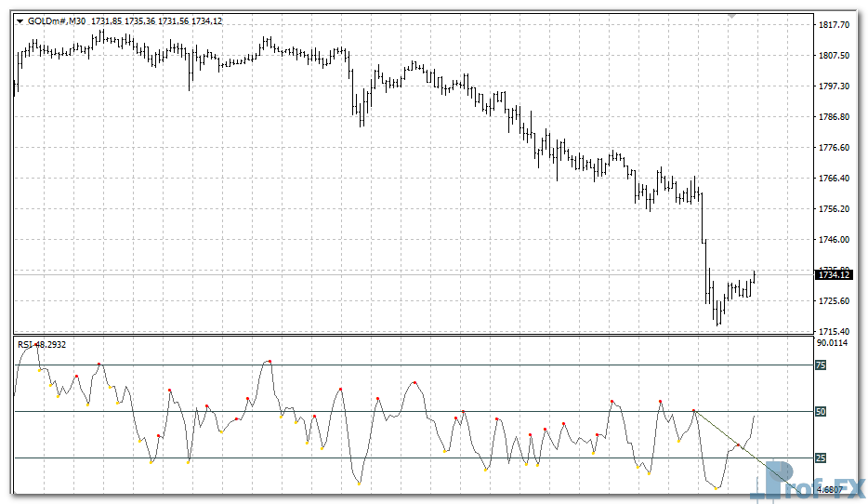Click the 1715.40 price scale value

pos(833,331)
